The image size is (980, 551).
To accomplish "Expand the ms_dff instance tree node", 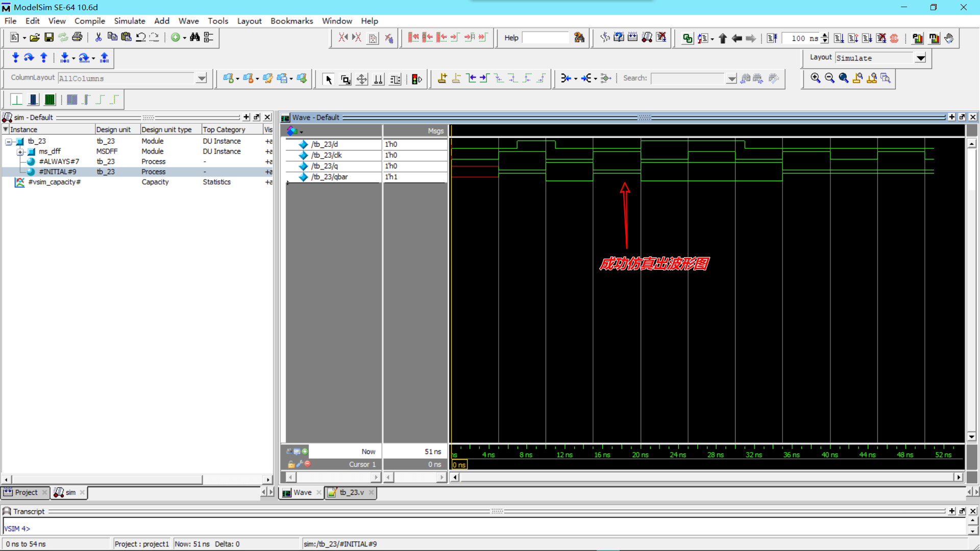I will pos(20,152).
